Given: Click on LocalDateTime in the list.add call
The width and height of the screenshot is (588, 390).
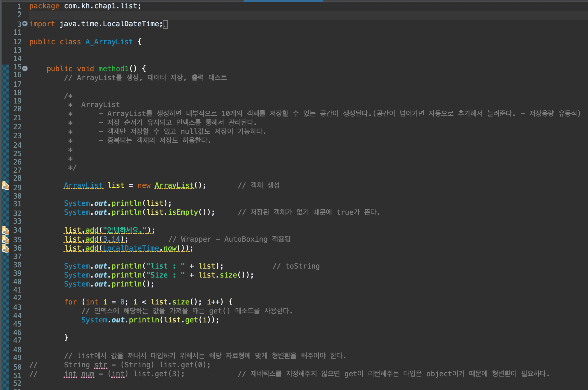Looking at the screenshot, I should tap(131, 248).
